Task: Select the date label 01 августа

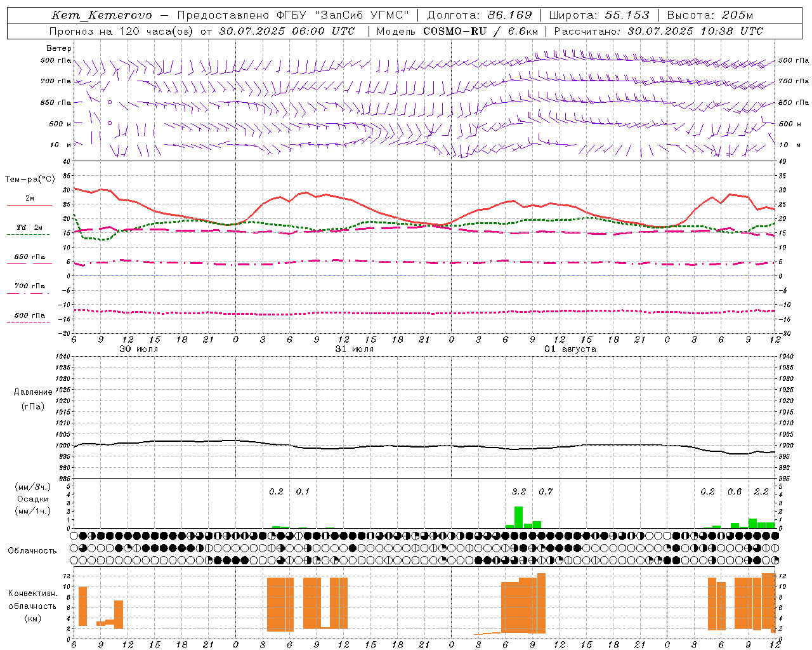Action: (570, 349)
